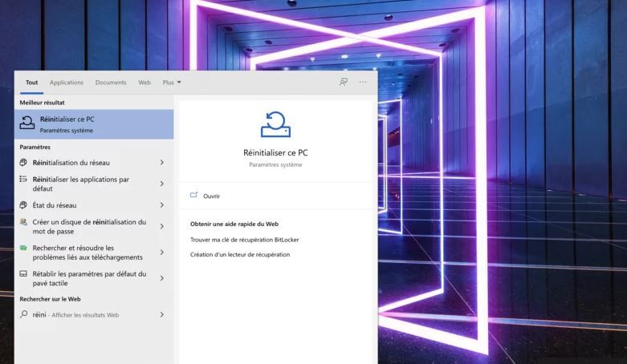Click user accounts icon beside Créer un disque

[x=23, y=222]
